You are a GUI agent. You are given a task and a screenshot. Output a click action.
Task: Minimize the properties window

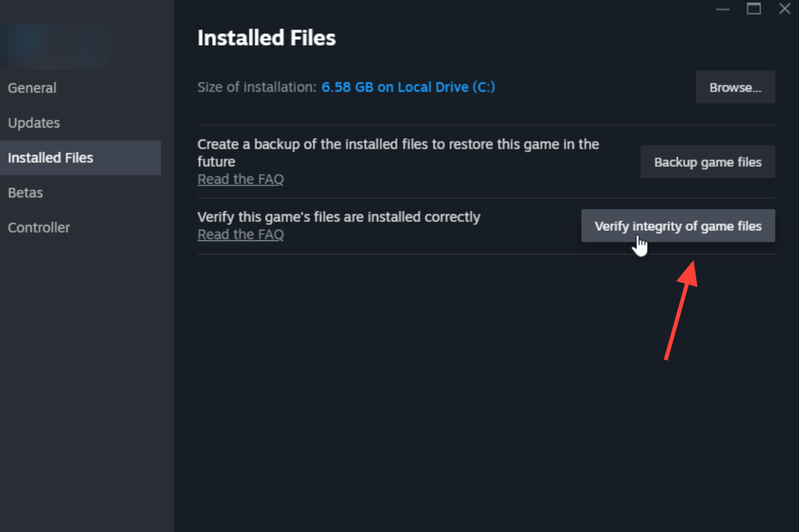(723, 8)
